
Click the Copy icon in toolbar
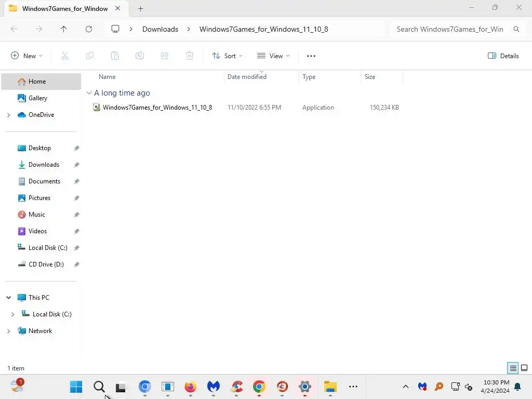[89, 56]
